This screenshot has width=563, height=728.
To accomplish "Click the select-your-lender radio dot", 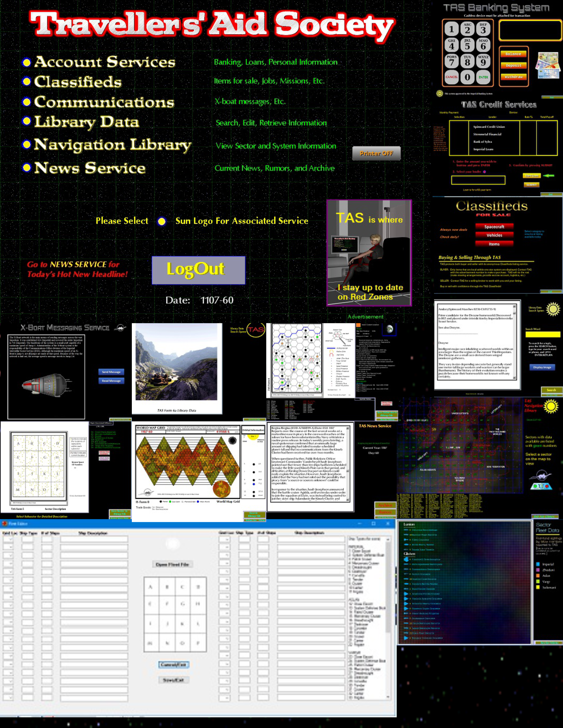I will point(484,172).
